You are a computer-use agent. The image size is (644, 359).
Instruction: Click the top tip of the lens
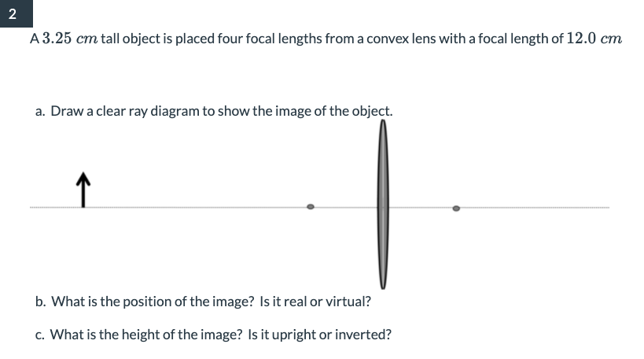383,124
